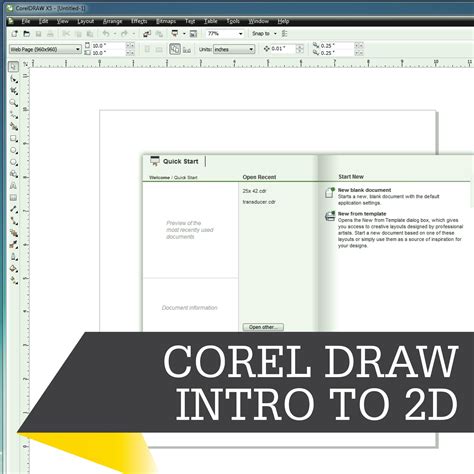Expand the Redo history dropdown arrow
The height and width of the screenshot is (474, 474).
coord(134,34)
